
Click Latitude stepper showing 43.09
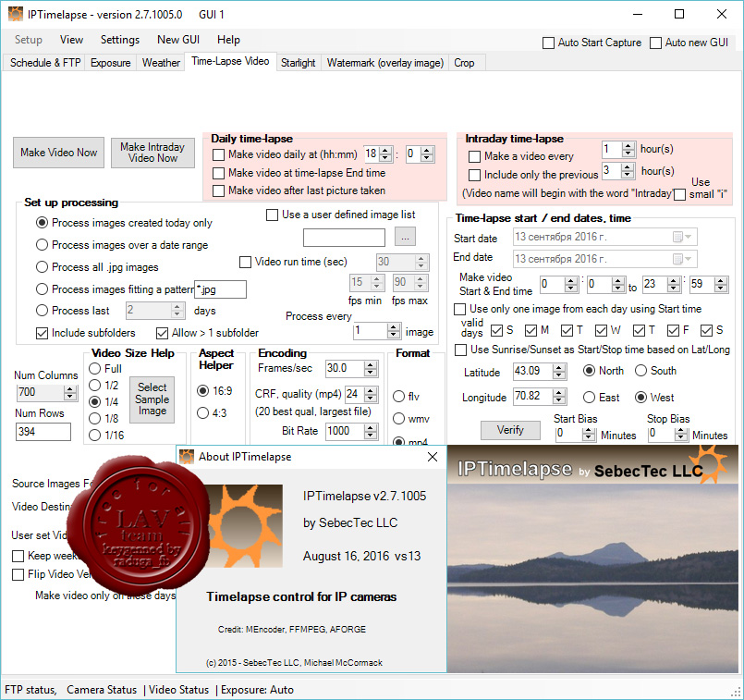540,371
